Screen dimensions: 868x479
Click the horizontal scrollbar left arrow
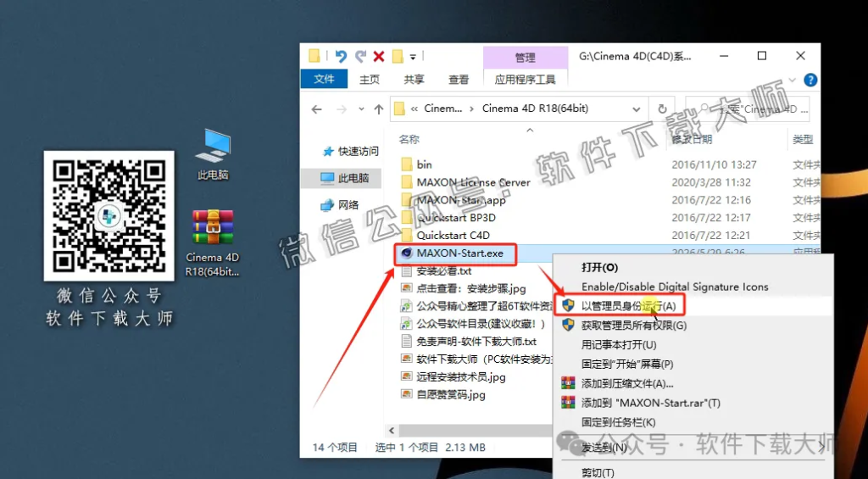(x=392, y=431)
